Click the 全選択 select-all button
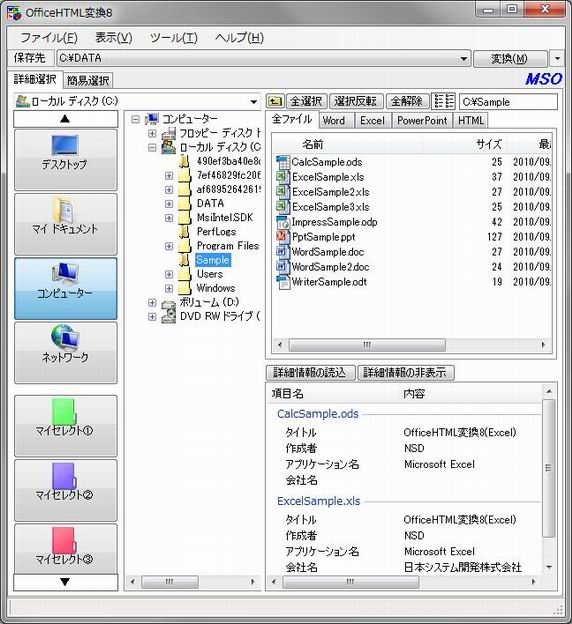Image resolution: width=572 pixels, height=624 pixels. 306,101
